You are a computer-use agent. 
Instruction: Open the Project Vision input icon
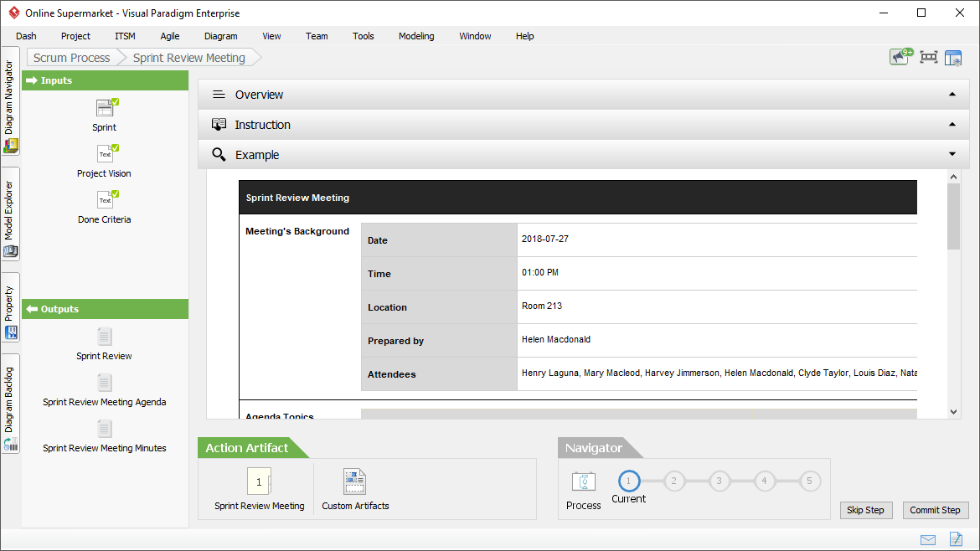[105, 154]
